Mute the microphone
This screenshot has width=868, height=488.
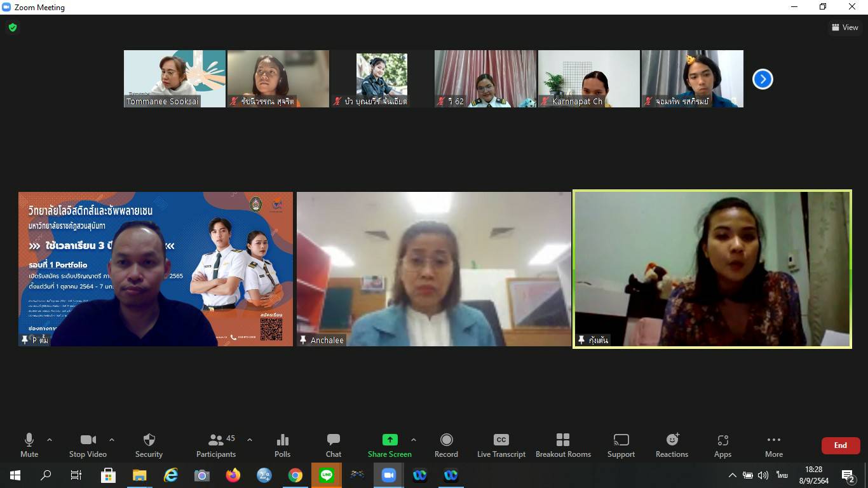pos(29,445)
